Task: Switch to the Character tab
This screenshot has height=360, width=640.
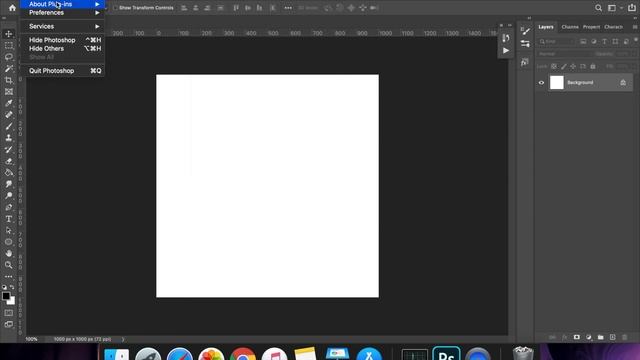Action: pyautogui.click(x=613, y=27)
